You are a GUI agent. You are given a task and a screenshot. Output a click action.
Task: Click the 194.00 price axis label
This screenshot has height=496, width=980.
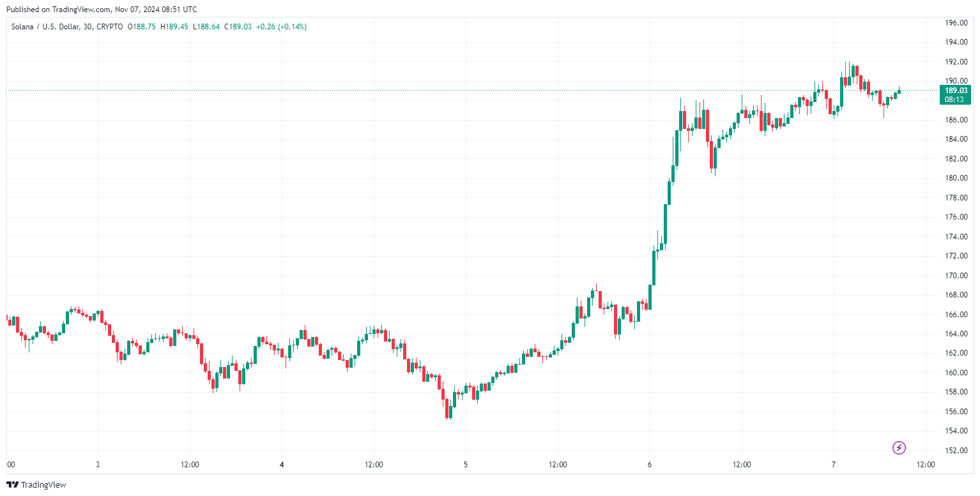click(955, 42)
